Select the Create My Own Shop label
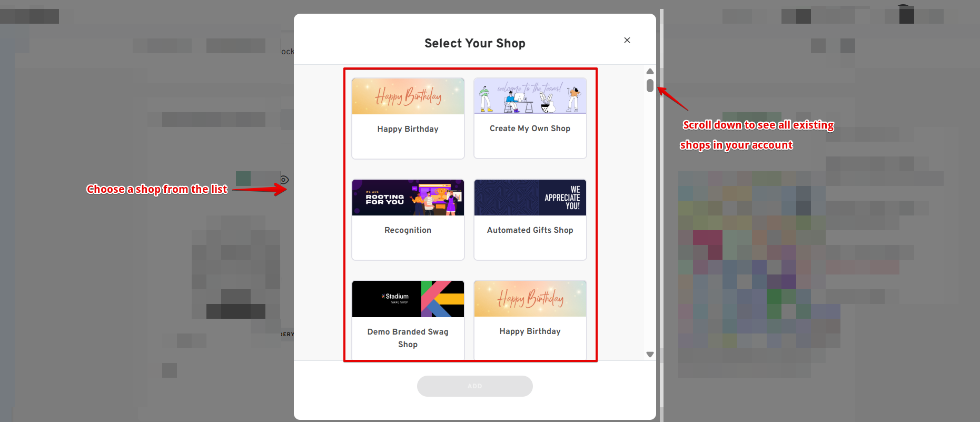Screen dimensions: 980x422 [x=530, y=129]
